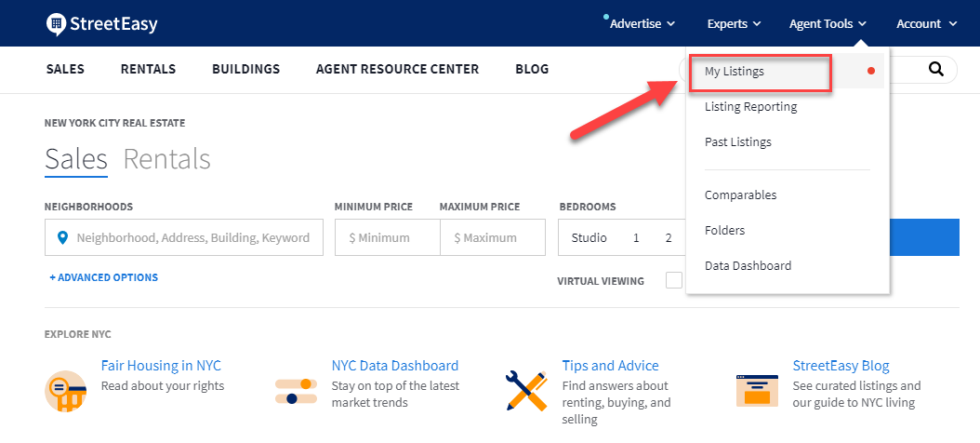Click the Fair Housing key icon

66,391
